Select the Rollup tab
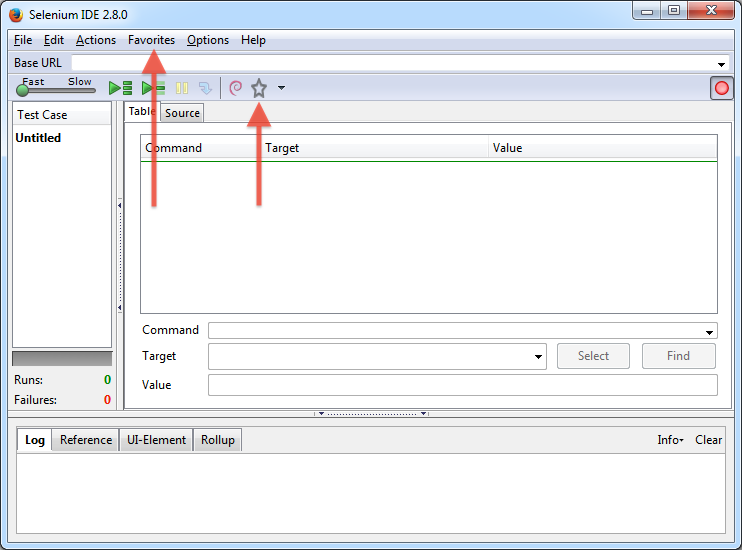Image resolution: width=742 pixels, height=550 pixels. [x=218, y=440]
